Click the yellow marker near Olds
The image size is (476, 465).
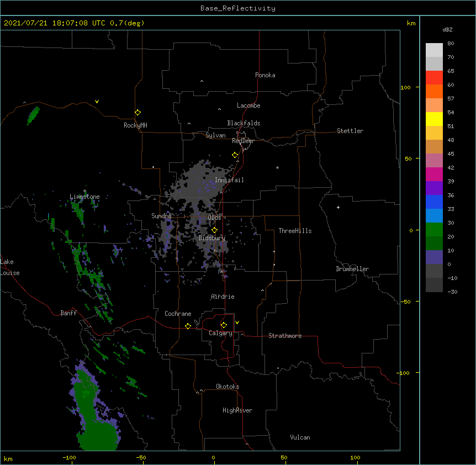click(214, 230)
